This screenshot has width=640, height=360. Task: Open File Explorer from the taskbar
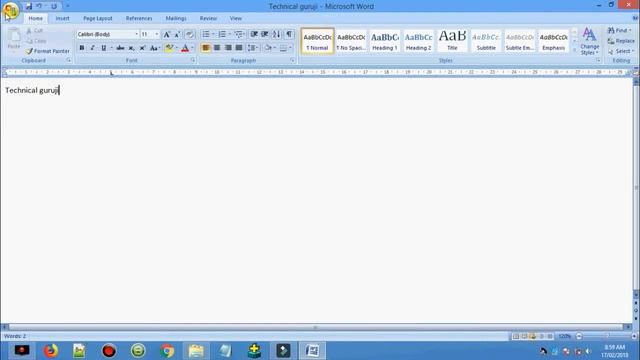(196, 351)
